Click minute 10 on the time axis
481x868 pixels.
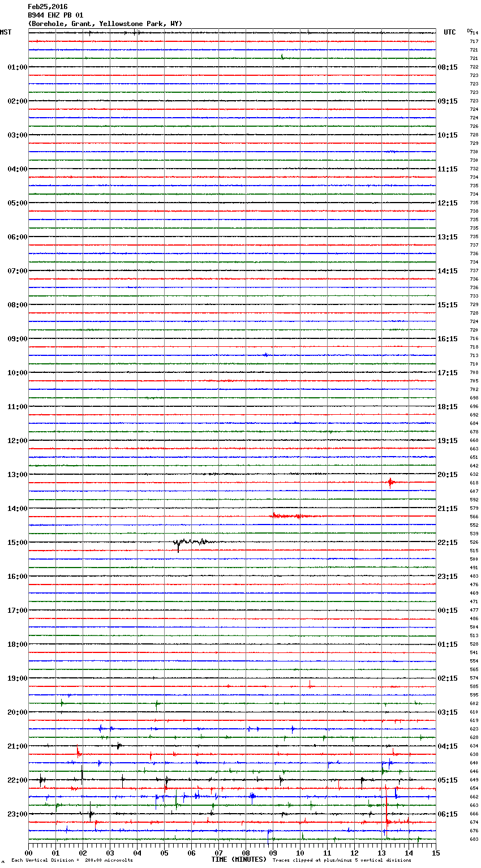click(300, 852)
